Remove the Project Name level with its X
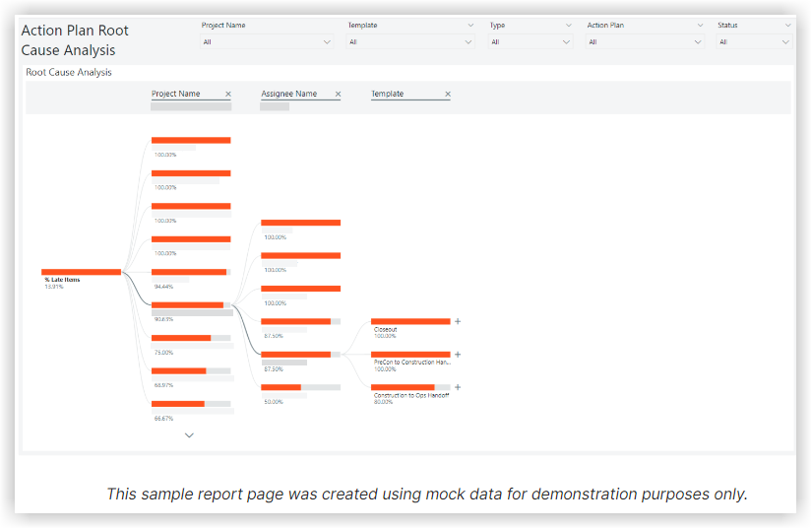Viewport: 812px width, 529px height. (228, 95)
